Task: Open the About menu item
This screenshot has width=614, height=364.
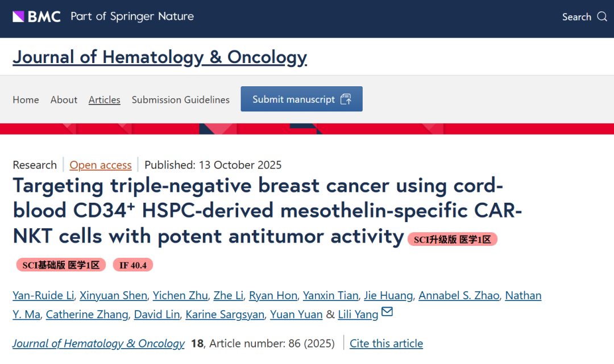Action: click(64, 100)
